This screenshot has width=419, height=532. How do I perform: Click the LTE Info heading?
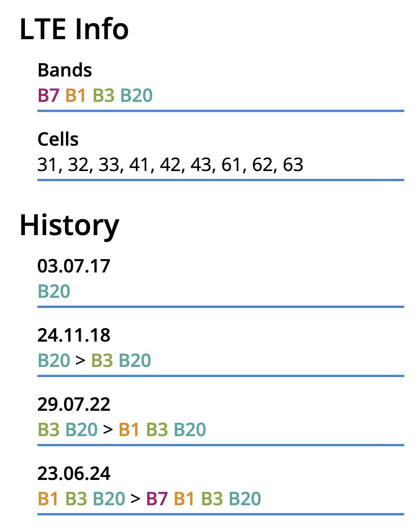click(x=74, y=30)
